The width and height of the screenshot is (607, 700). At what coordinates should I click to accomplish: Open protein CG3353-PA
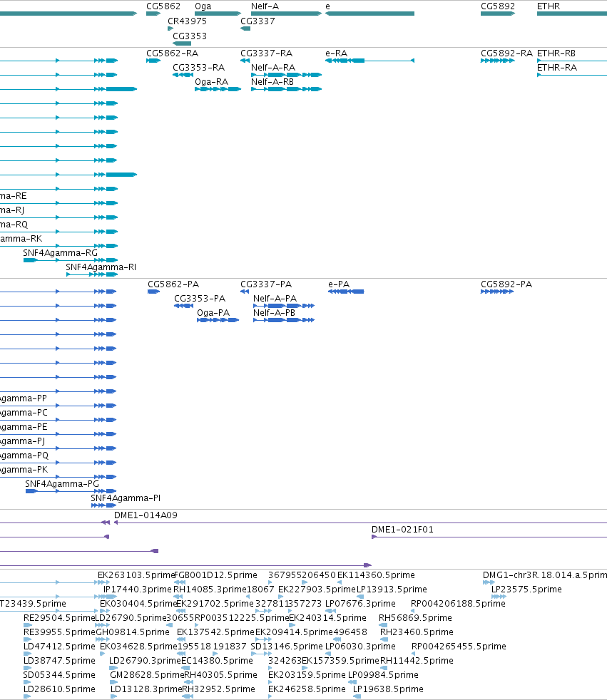200,299
